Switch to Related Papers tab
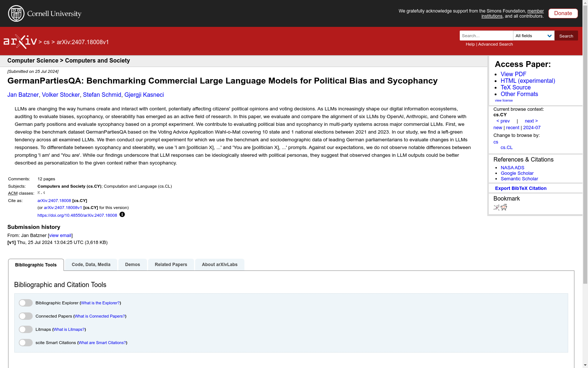588x368 pixels. pos(171,265)
